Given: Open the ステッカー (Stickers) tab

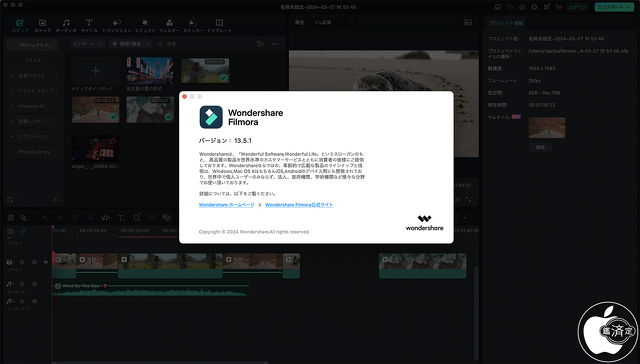Looking at the screenshot, I should 193,26.
